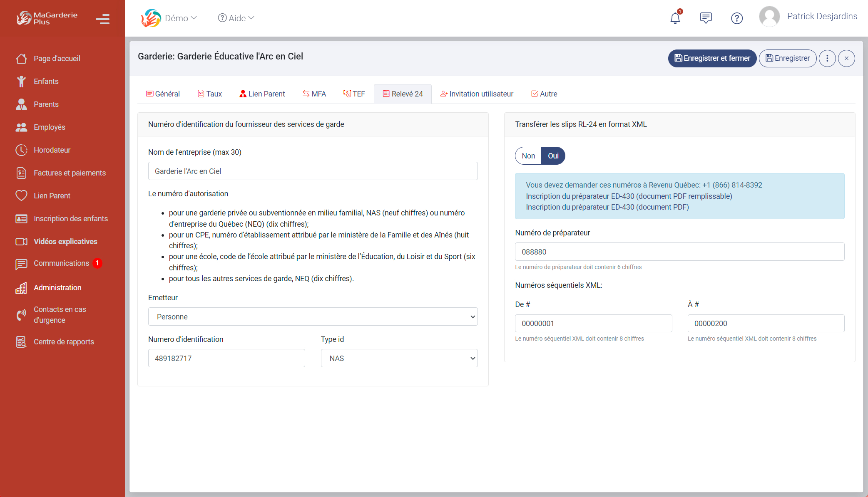The height and width of the screenshot is (497, 868).
Task: Expand the Aide dropdown menu
Action: coord(236,18)
